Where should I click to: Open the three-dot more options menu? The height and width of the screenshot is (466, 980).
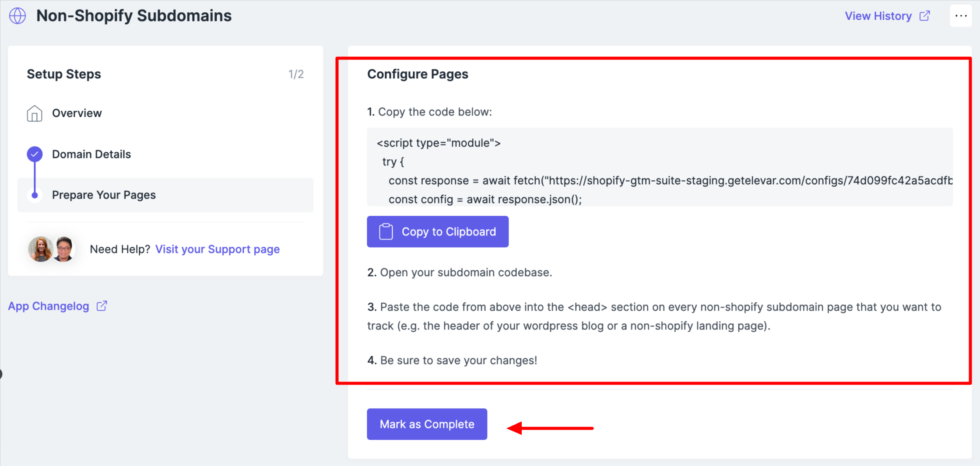tap(961, 16)
